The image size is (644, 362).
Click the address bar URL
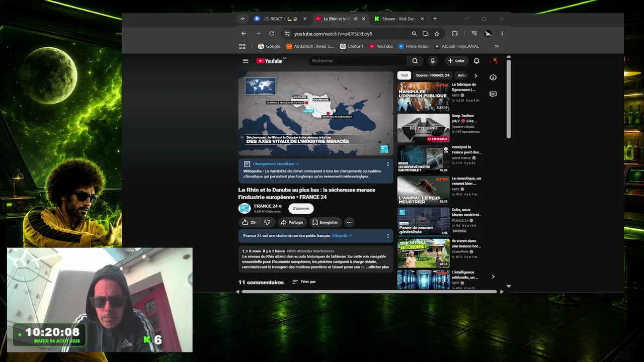(x=333, y=34)
